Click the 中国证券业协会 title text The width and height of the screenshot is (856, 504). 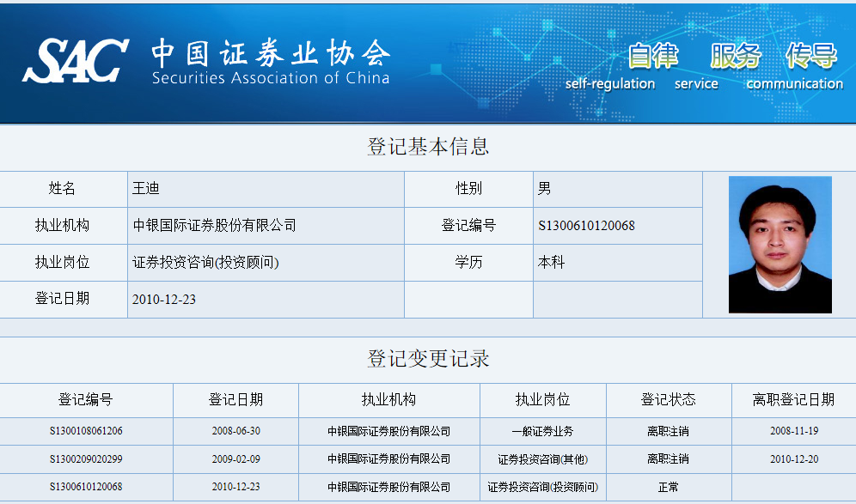coord(271,53)
